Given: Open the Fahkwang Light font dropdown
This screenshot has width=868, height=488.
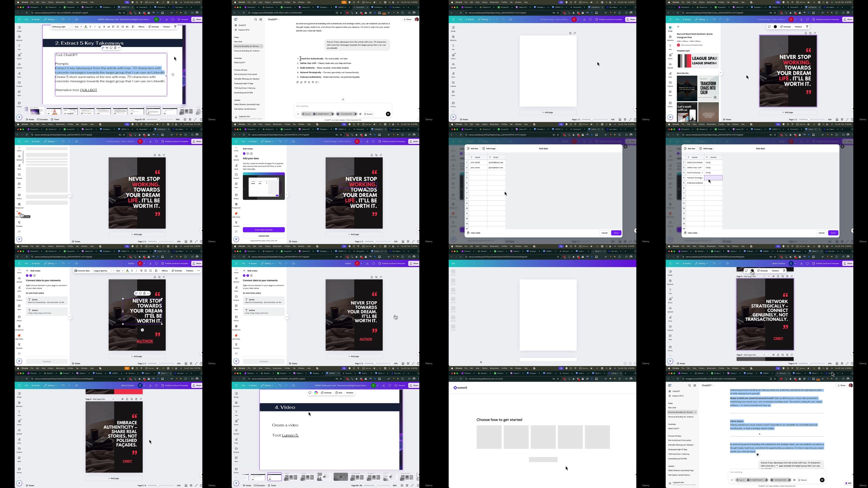Looking at the screenshot, I should click(x=60, y=27).
